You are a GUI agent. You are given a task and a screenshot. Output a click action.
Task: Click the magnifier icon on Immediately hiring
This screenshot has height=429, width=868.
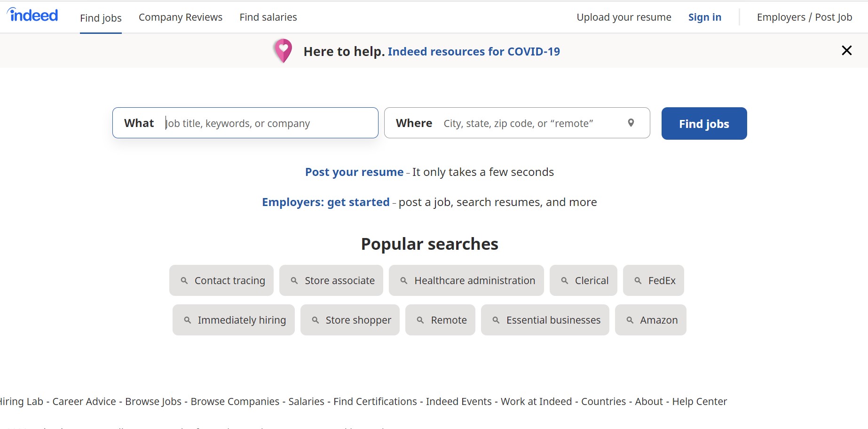click(188, 320)
